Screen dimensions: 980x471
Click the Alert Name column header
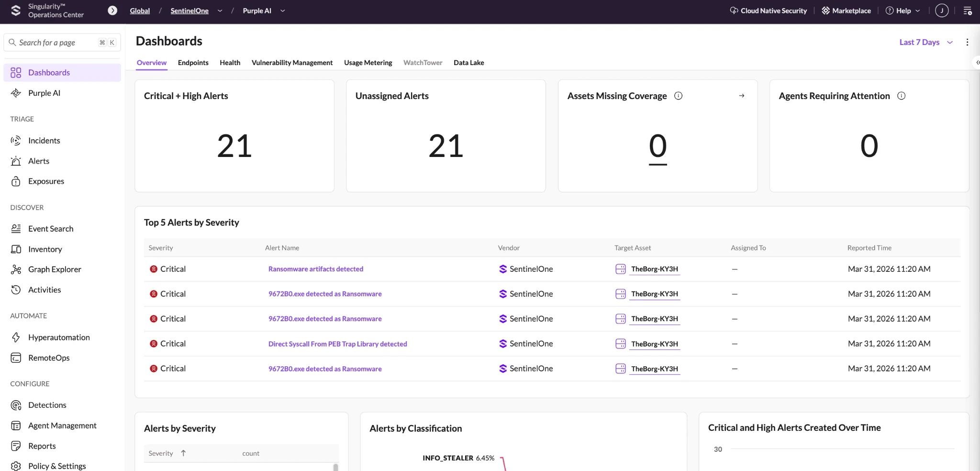tap(282, 248)
